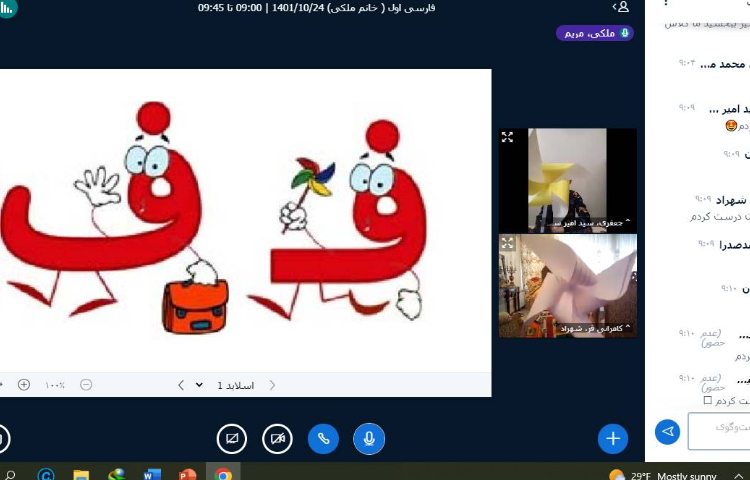Image resolution: width=750 pixels, height=480 pixels.
Task: Open Windows taskbar search
Action: pos(10,474)
